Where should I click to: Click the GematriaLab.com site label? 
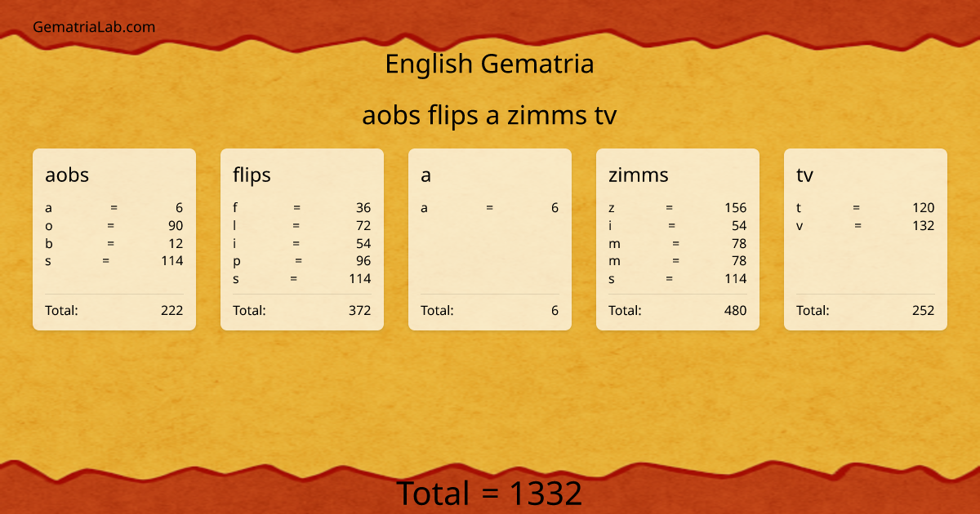(x=94, y=27)
